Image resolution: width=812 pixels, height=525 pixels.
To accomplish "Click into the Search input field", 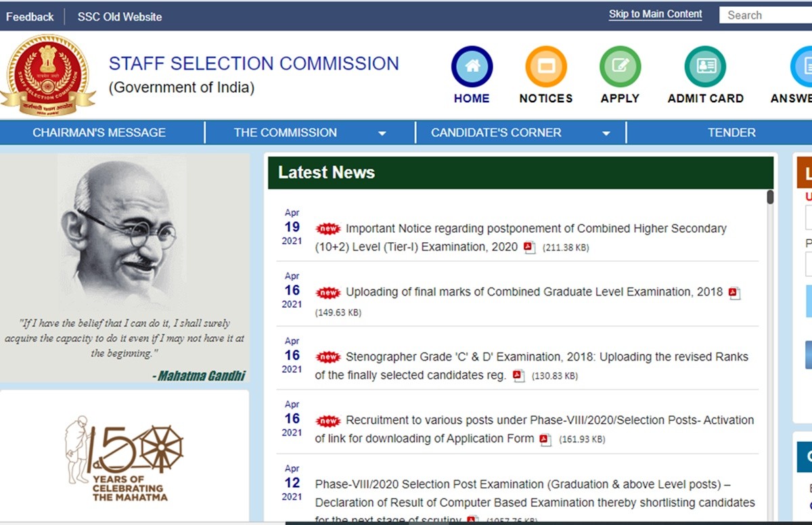I will pos(765,15).
